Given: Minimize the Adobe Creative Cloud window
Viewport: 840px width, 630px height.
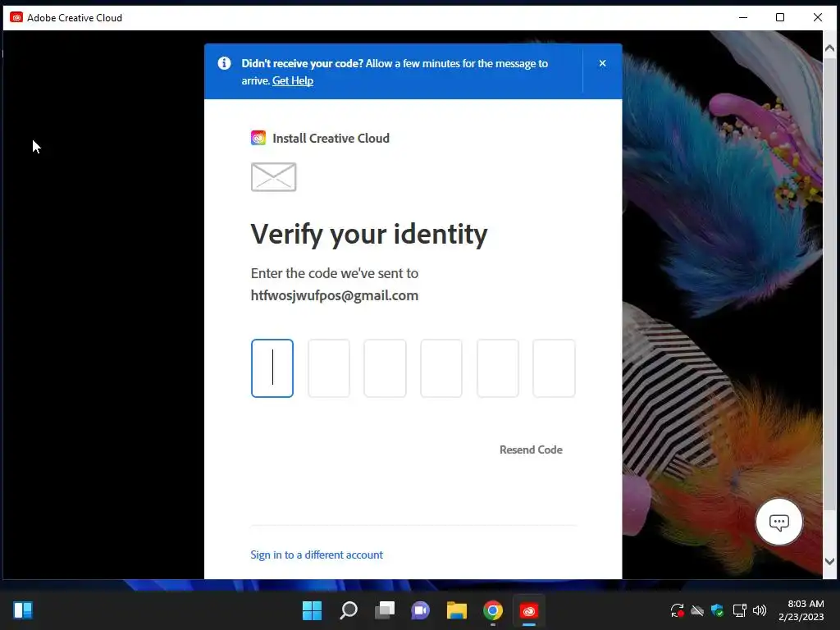Looking at the screenshot, I should tap(743, 18).
